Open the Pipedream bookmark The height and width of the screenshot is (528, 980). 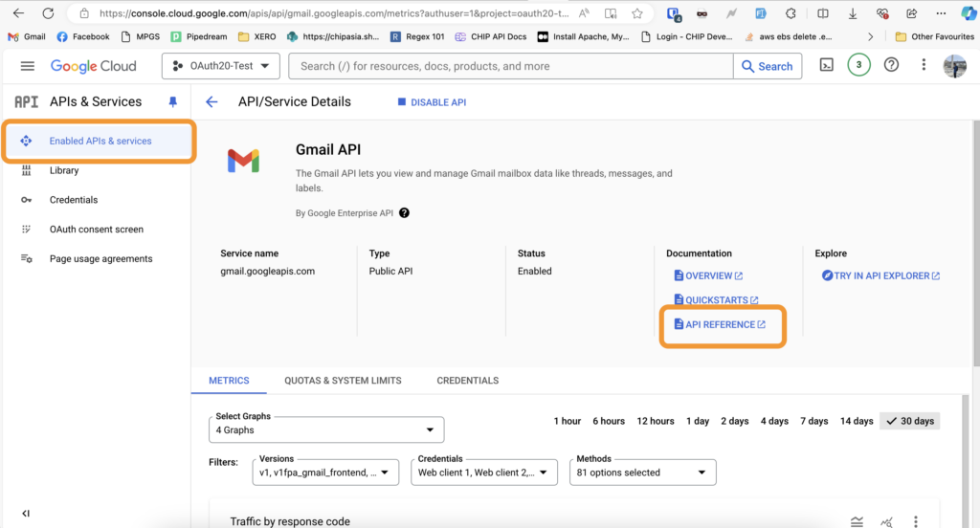pos(199,37)
